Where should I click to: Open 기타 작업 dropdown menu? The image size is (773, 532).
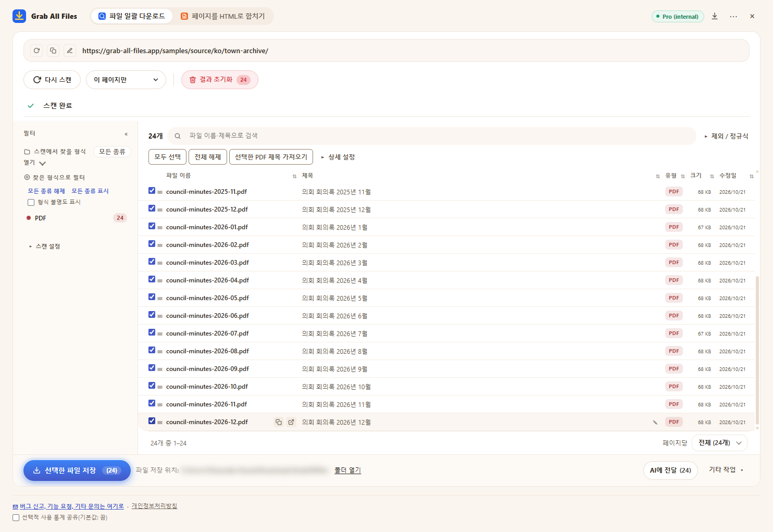point(726,470)
